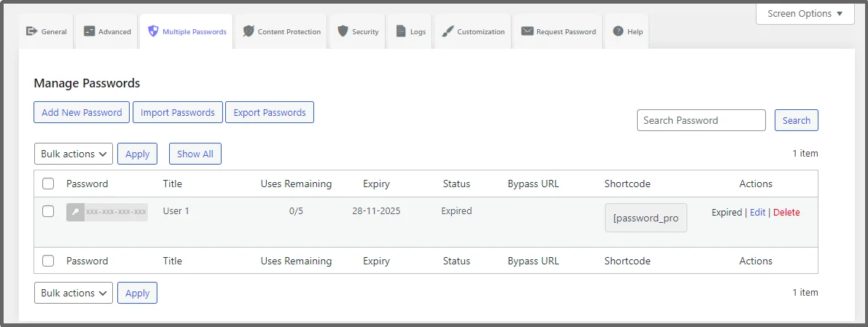Screen dimensions: 868x327
Task: Open the Help tab
Action: click(x=627, y=31)
